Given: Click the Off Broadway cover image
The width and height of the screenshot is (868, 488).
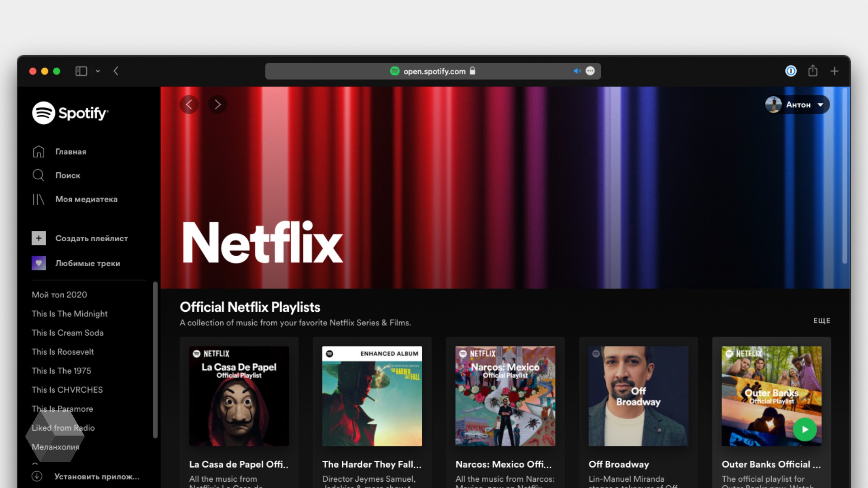Looking at the screenshot, I should point(638,396).
